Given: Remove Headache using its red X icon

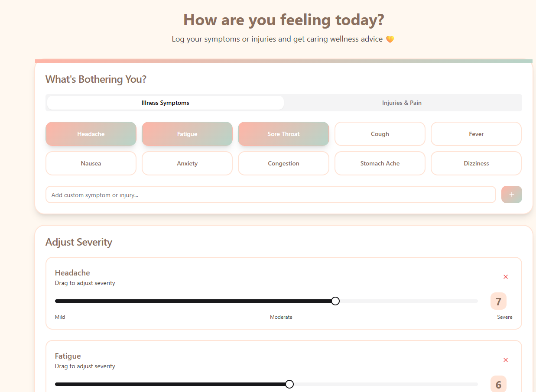Looking at the screenshot, I should coord(506,277).
